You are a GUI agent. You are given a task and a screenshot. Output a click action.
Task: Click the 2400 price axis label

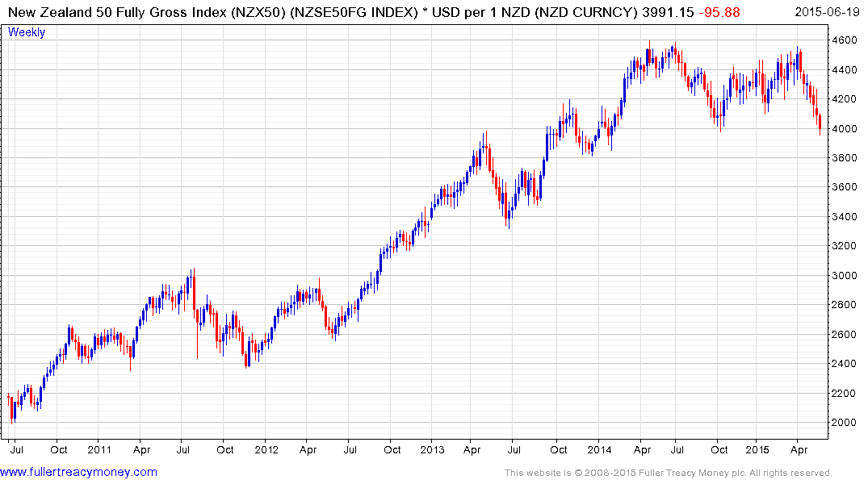point(845,364)
